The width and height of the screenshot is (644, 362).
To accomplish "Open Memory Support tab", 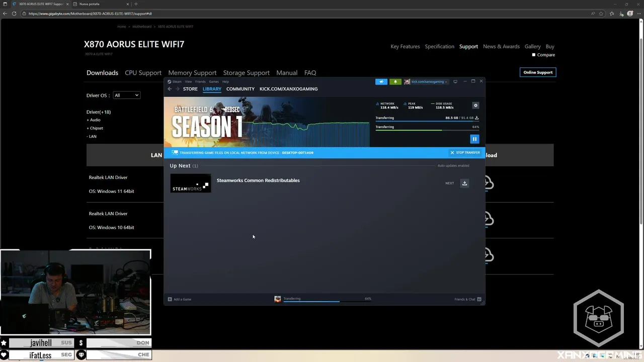I will pyautogui.click(x=192, y=73).
